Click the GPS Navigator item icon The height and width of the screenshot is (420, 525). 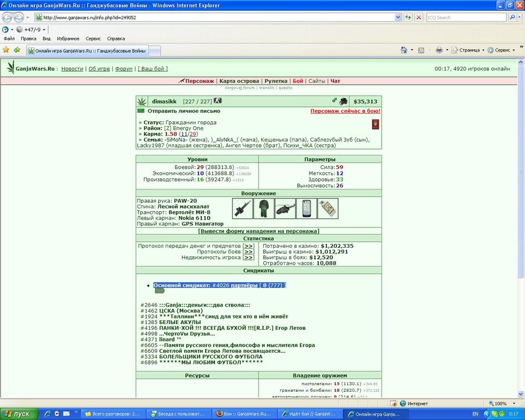tap(328, 208)
